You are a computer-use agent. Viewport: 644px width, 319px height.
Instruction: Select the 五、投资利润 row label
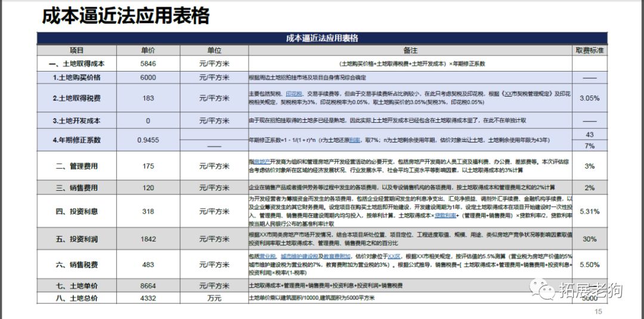[77, 239]
